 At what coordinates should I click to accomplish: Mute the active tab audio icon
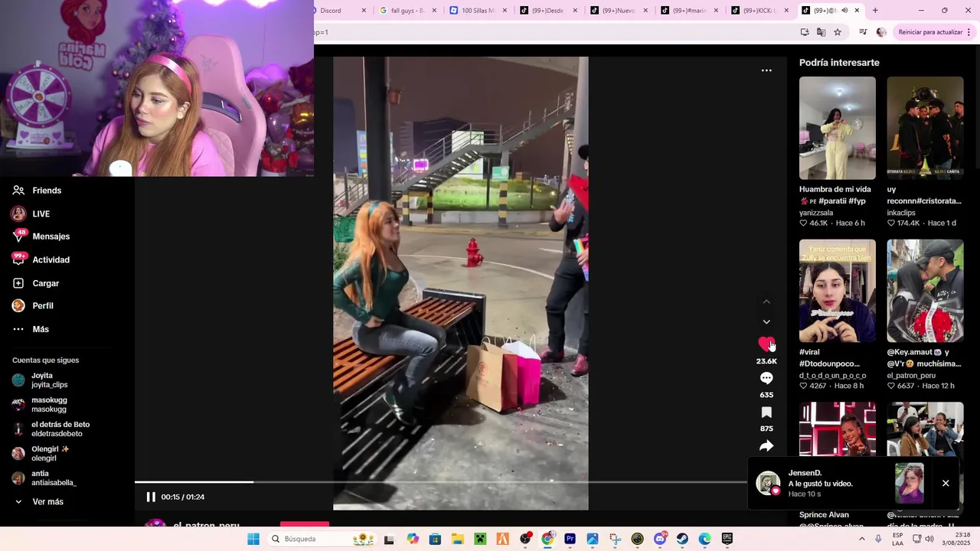[x=844, y=11]
